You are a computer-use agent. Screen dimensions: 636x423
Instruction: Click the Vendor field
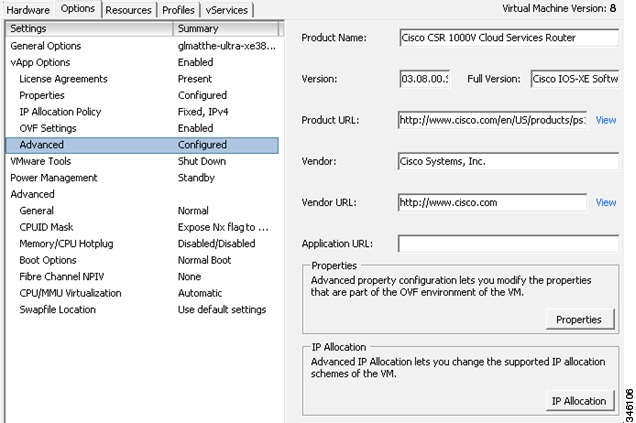point(509,161)
